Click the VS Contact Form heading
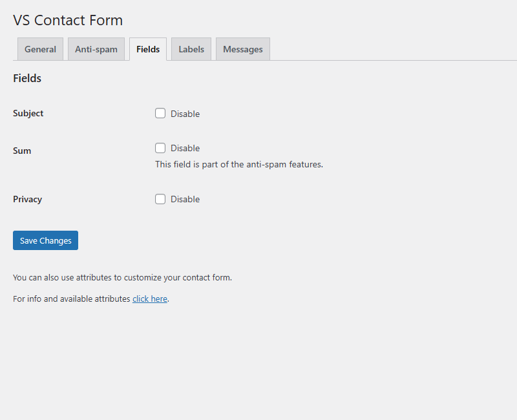The height and width of the screenshot is (420, 517). point(67,20)
